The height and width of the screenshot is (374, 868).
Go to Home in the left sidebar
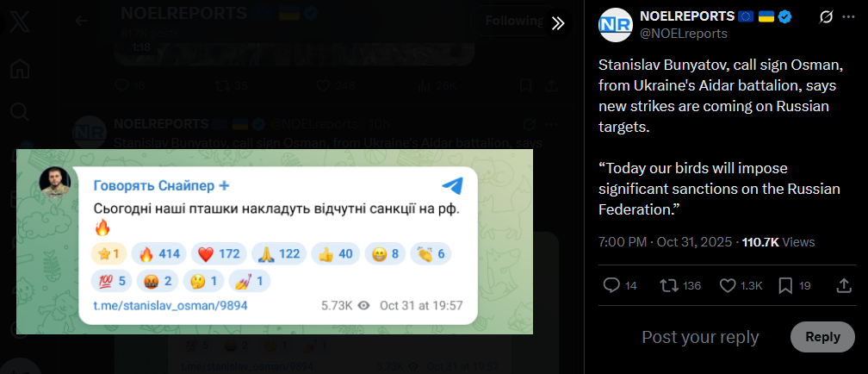19,69
